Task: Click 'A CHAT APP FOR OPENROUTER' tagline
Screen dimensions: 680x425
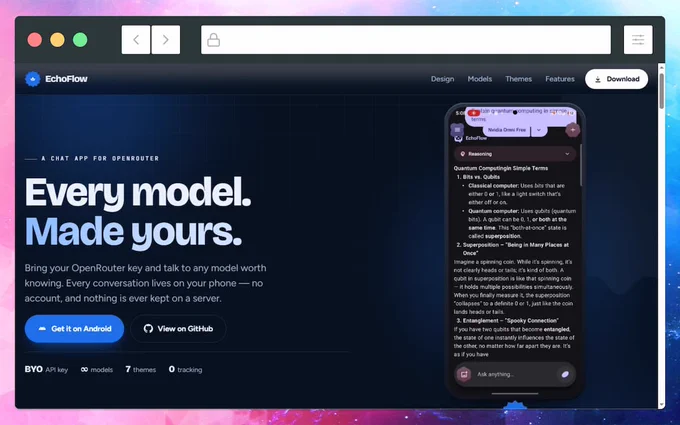Action: click(x=100, y=159)
